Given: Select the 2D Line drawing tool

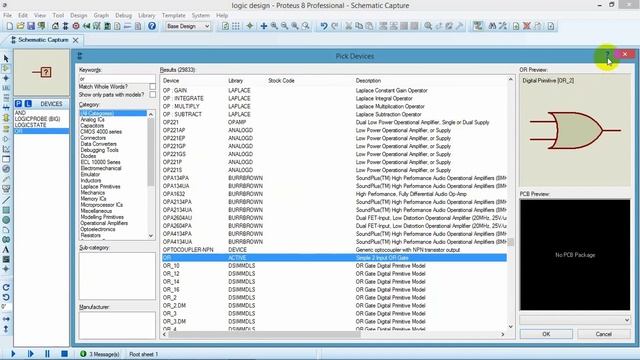Looking at the screenshot, I should (6, 200).
